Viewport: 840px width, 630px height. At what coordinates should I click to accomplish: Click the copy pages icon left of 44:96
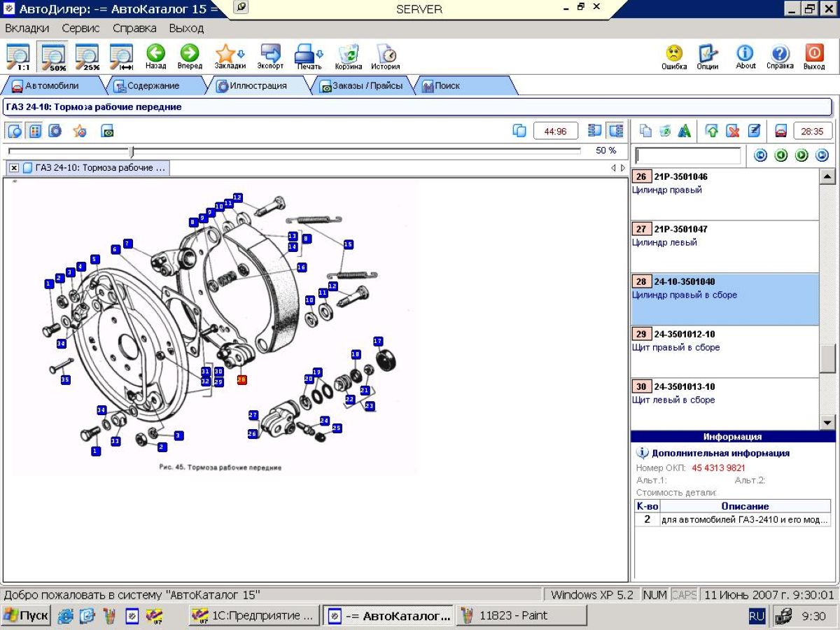point(519,131)
